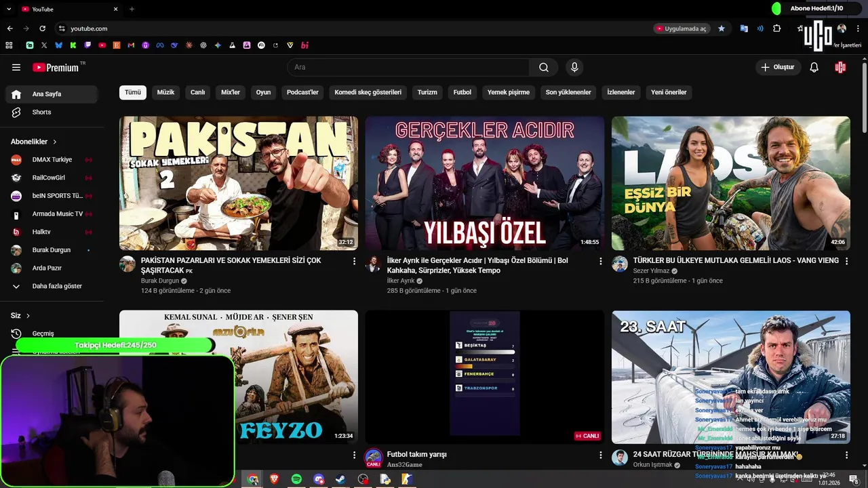Open Armada Music TV subscription
Screen dimensions: 868x488
pyautogui.click(x=52, y=214)
